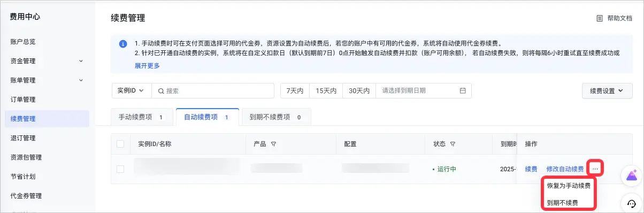Open the customer service headset icon
Viewport: 644px width, 213px height.
[631, 203]
